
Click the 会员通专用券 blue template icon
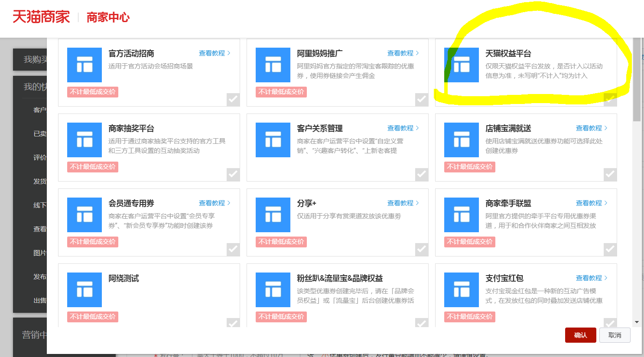click(x=85, y=215)
